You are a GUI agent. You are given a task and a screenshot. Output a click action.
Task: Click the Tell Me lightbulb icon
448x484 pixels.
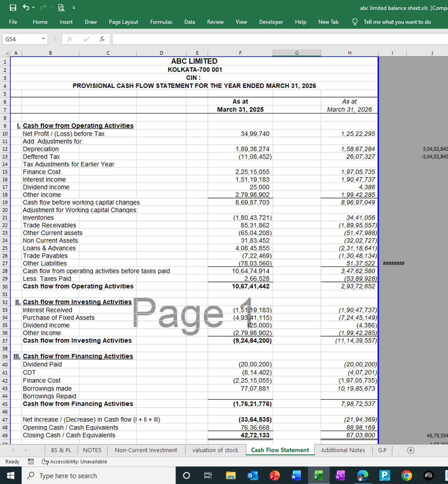click(355, 22)
